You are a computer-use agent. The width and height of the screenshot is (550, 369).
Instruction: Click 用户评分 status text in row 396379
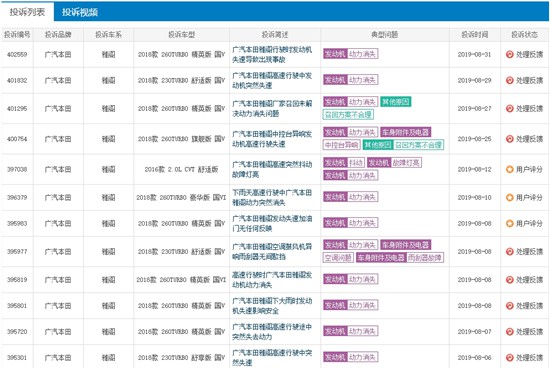(x=529, y=197)
